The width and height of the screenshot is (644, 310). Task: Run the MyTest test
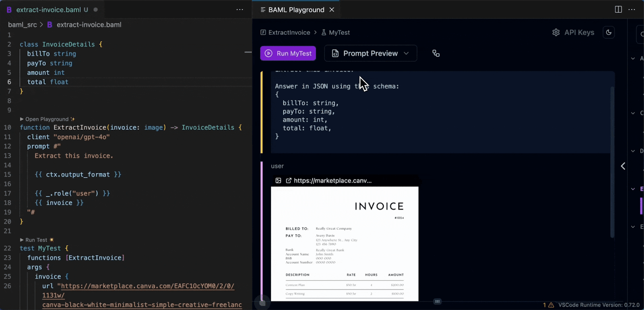pos(288,53)
